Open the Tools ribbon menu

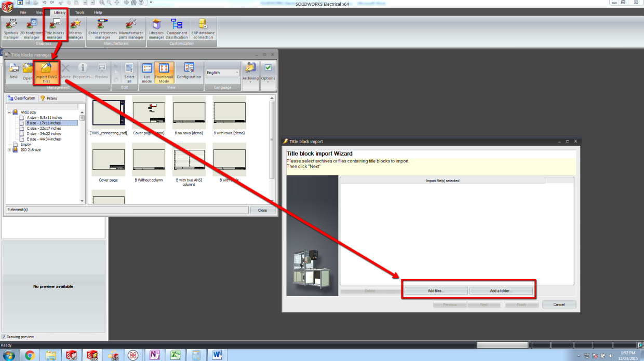tap(79, 12)
